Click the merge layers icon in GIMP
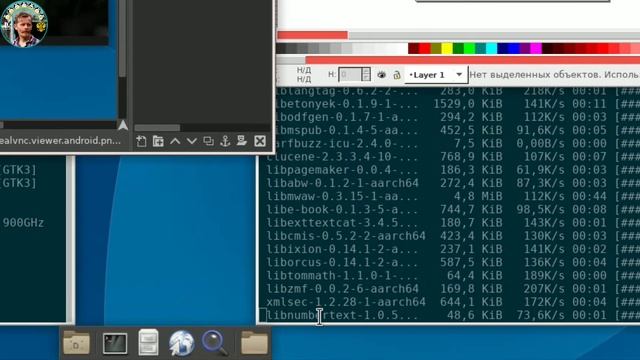 pyautogui.click(x=242, y=141)
